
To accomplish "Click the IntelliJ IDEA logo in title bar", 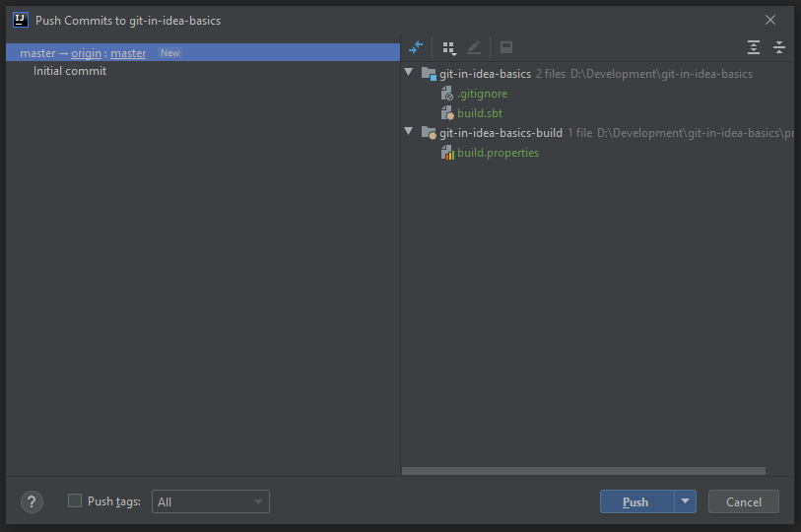I will click(x=21, y=21).
